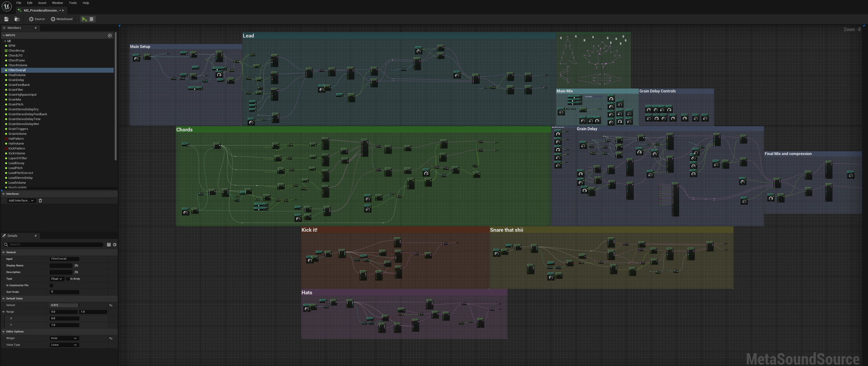Click the green pin dot beside BPM
The height and width of the screenshot is (366, 868).
click(6, 46)
